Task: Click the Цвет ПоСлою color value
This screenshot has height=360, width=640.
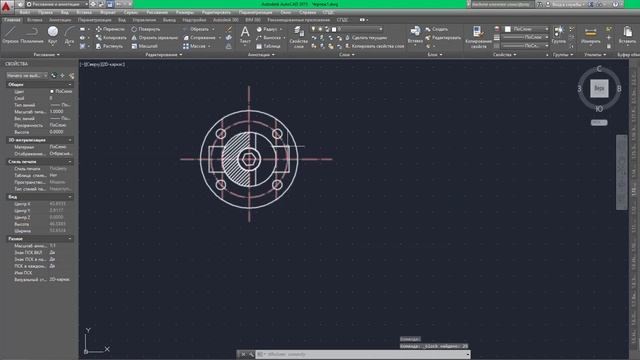Action: click(x=60, y=91)
